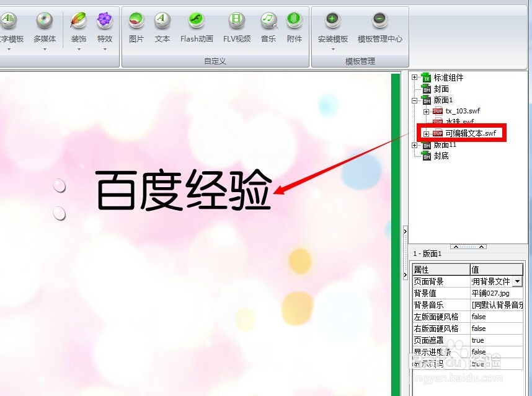
Task: Click the 显示页码 true value
Action: pyautogui.click(x=497, y=363)
